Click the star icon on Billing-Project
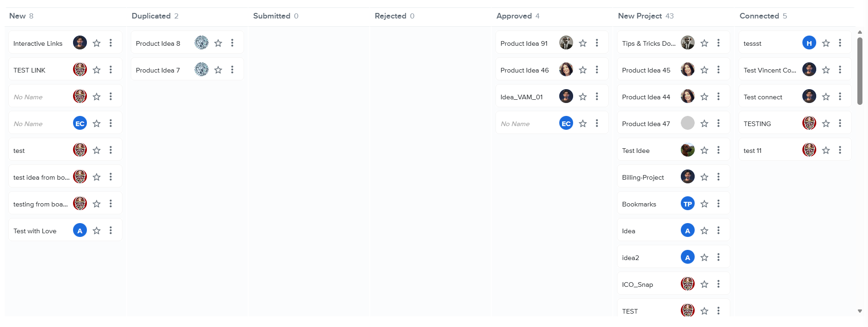Image resolution: width=868 pixels, height=327 pixels. click(704, 177)
